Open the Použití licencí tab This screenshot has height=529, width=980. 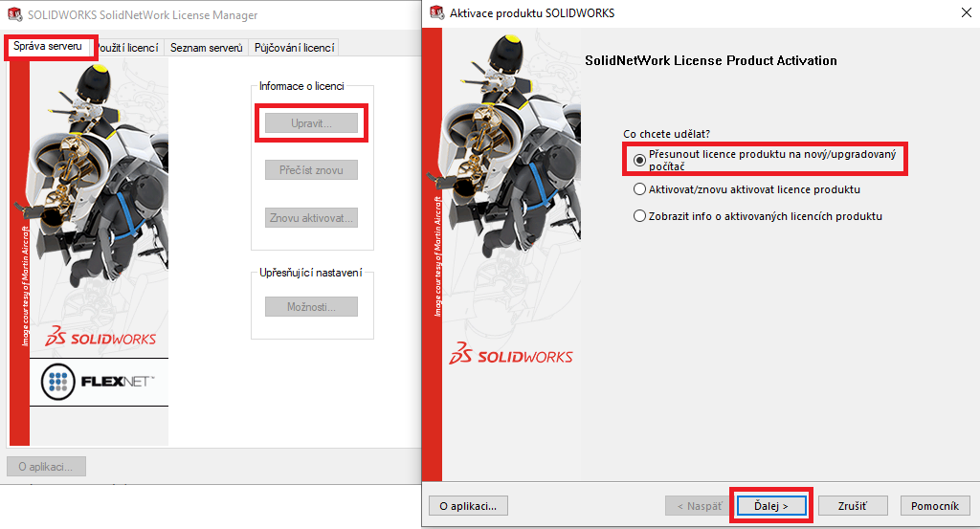[x=129, y=48]
